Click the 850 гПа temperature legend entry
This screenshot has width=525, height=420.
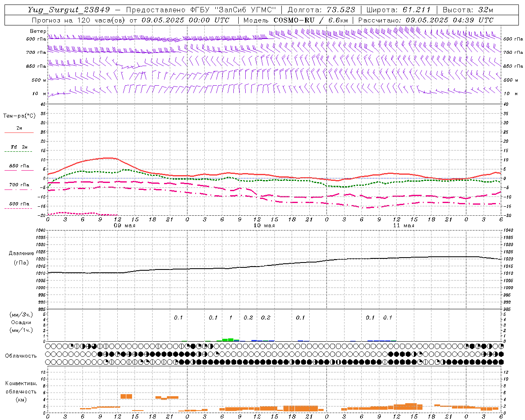(19, 168)
